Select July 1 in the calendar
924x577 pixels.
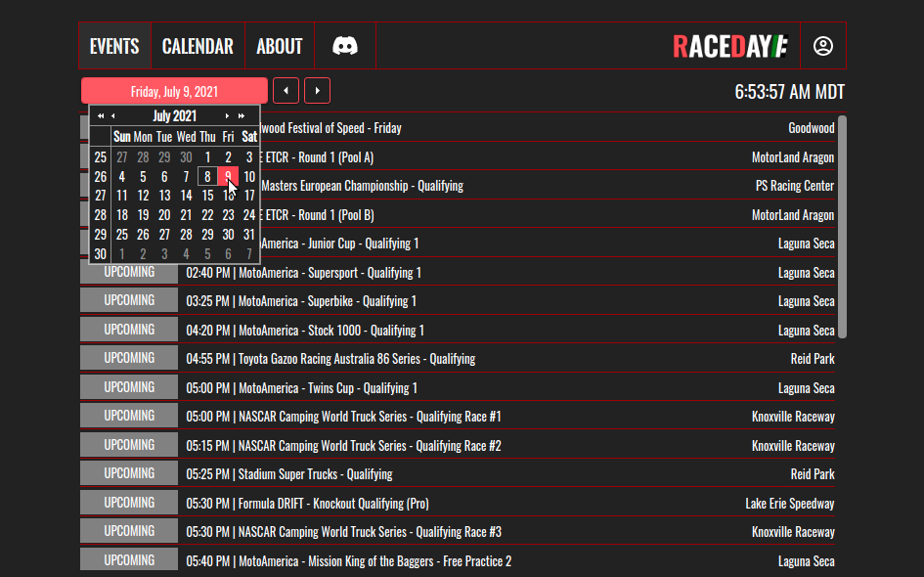click(207, 157)
